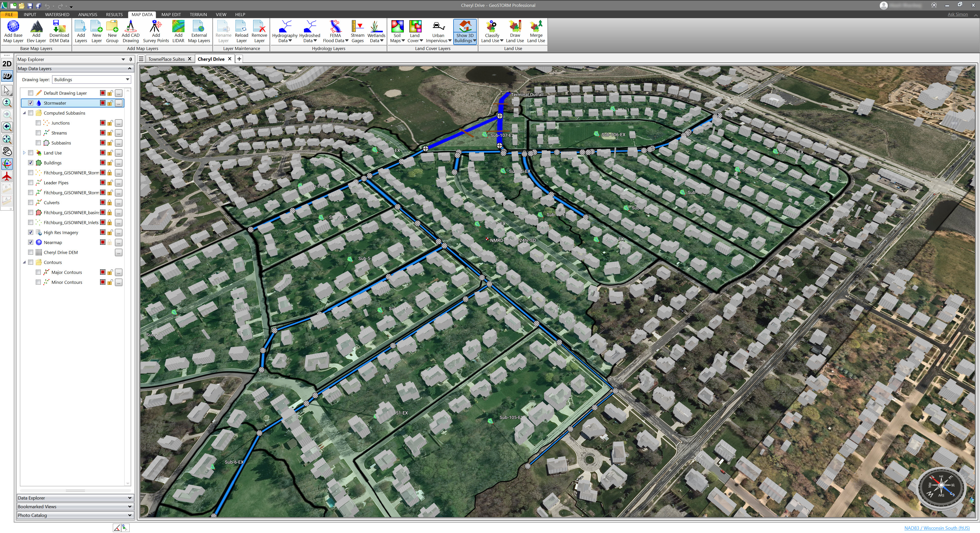Uncheck the Buildings layer checkbox

31,163
